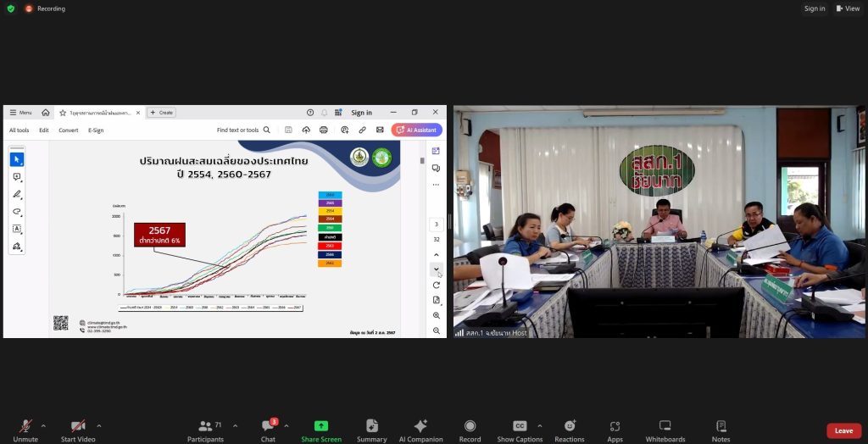
Task: Open AI Companion in Zoom
Action: pos(420,431)
